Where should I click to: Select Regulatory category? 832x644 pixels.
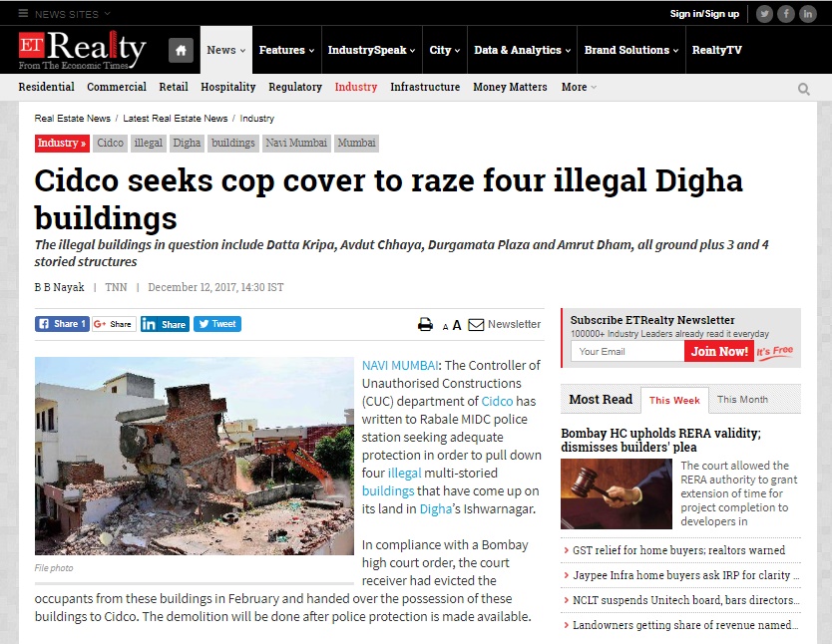point(295,87)
